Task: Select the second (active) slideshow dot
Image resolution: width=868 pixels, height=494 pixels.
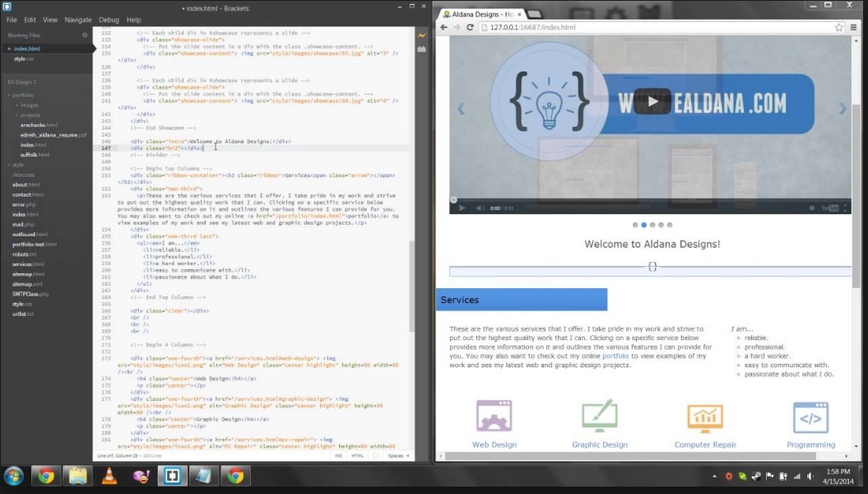Action: tap(644, 225)
